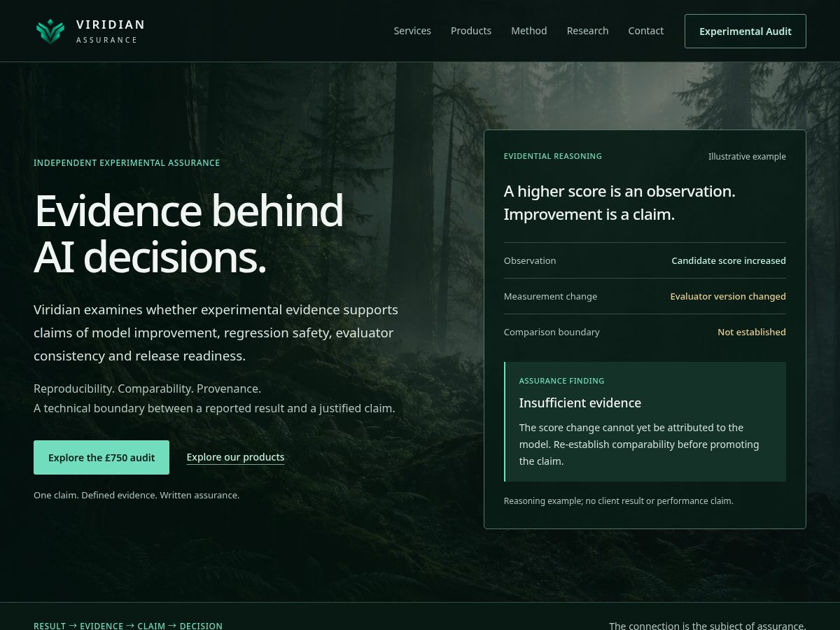This screenshot has width=840, height=630.
Task: Click the 'Comparison boundary' row label
Action: point(552,332)
